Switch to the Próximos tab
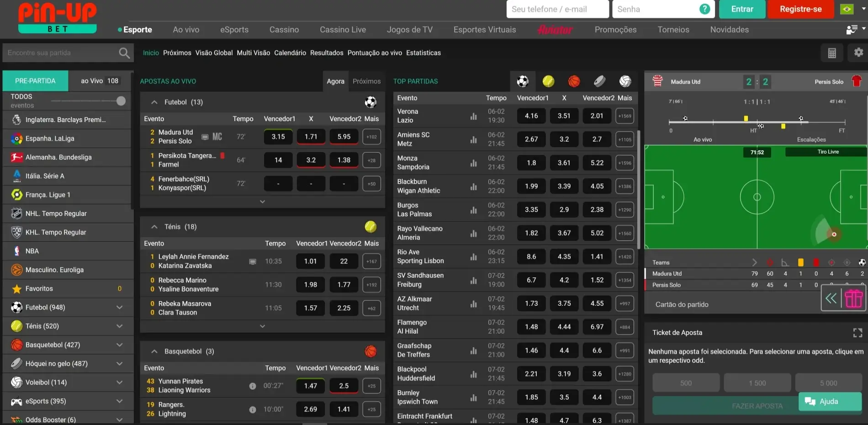Image resolution: width=868 pixels, height=425 pixels. point(366,81)
